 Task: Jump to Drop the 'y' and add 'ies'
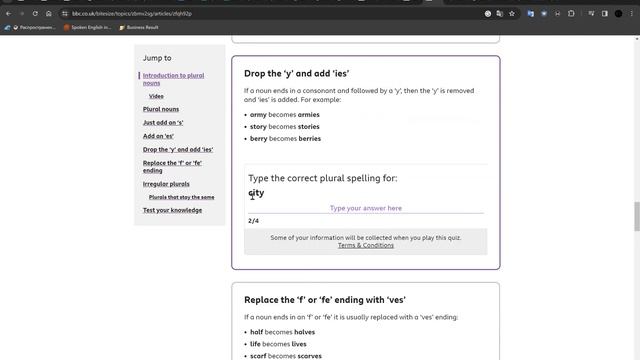[x=178, y=149]
